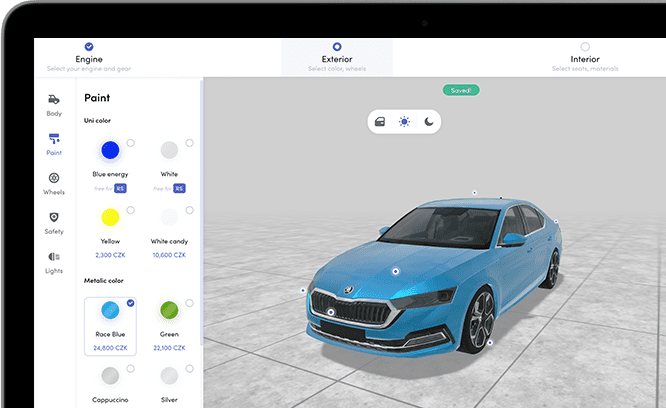Click the hotspot on front wheel

coord(490,343)
